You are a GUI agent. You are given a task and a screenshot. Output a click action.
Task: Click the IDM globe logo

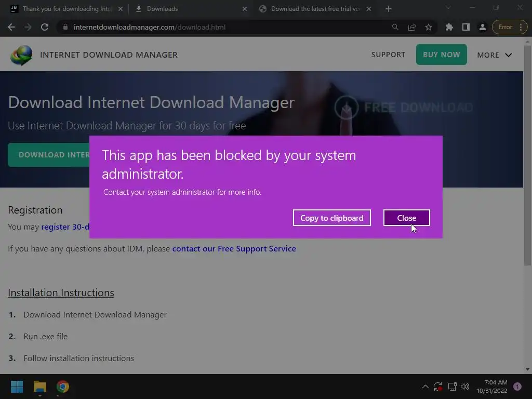[x=21, y=55]
